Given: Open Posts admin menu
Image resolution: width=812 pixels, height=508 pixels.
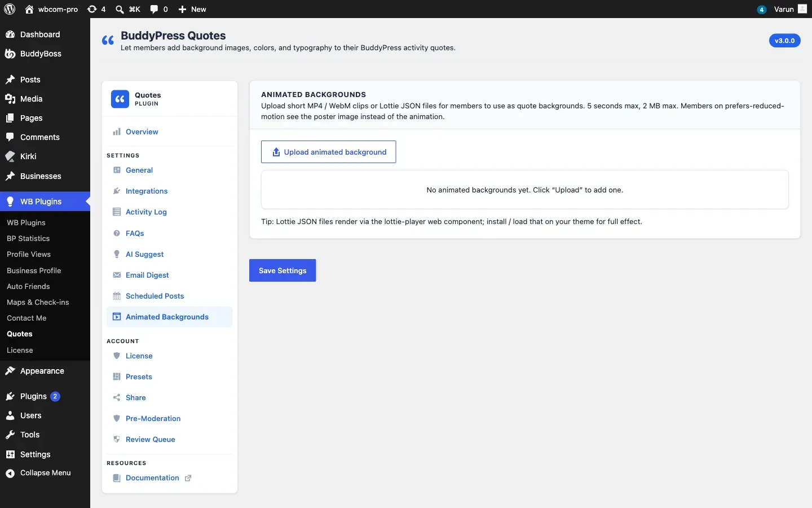Looking at the screenshot, I should pos(45,80).
